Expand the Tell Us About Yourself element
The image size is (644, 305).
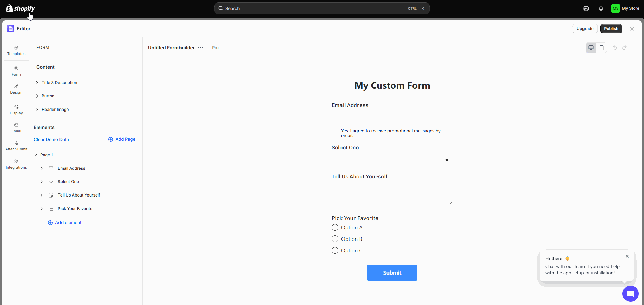tap(42, 195)
